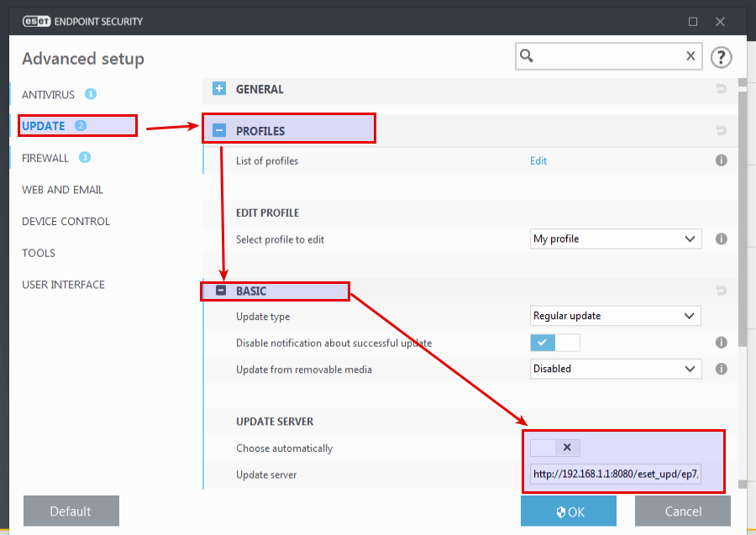Click the search magnifier icon
This screenshot has width=756, height=535.
tap(527, 56)
